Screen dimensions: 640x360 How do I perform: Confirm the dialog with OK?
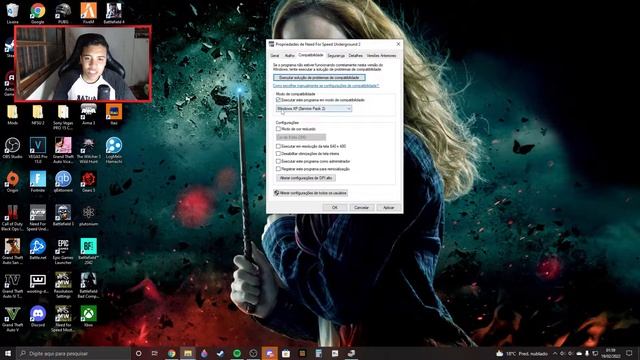[x=335, y=207]
